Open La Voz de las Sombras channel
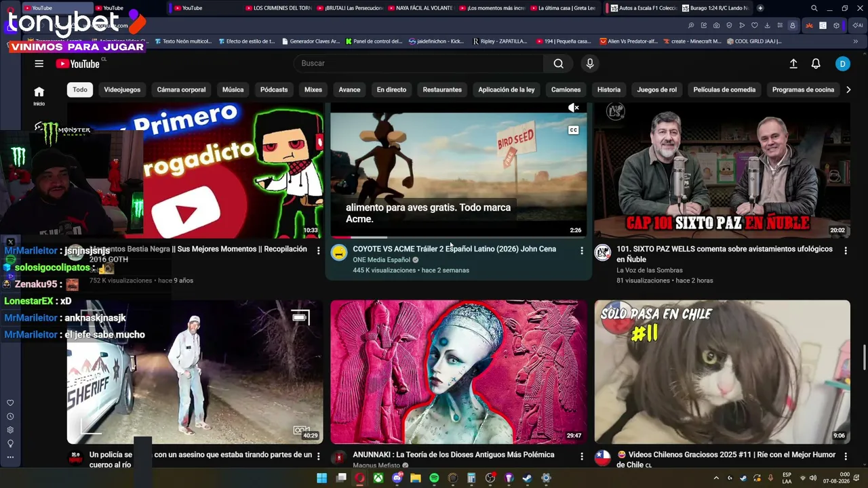868x488 pixels. pyautogui.click(x=650, y=270)
